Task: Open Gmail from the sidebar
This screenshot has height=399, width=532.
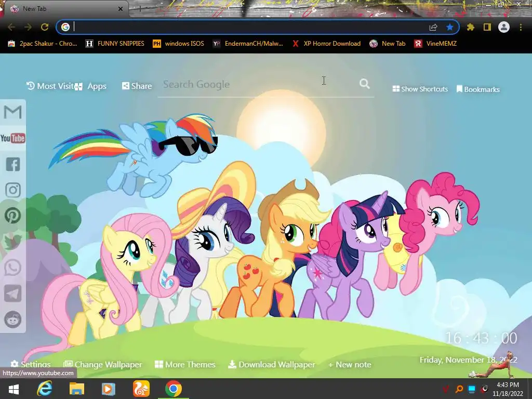Action: [13, 112]
